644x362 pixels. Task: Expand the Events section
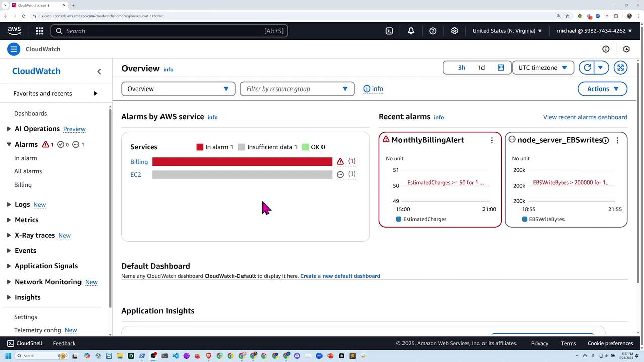pos(9,250)
